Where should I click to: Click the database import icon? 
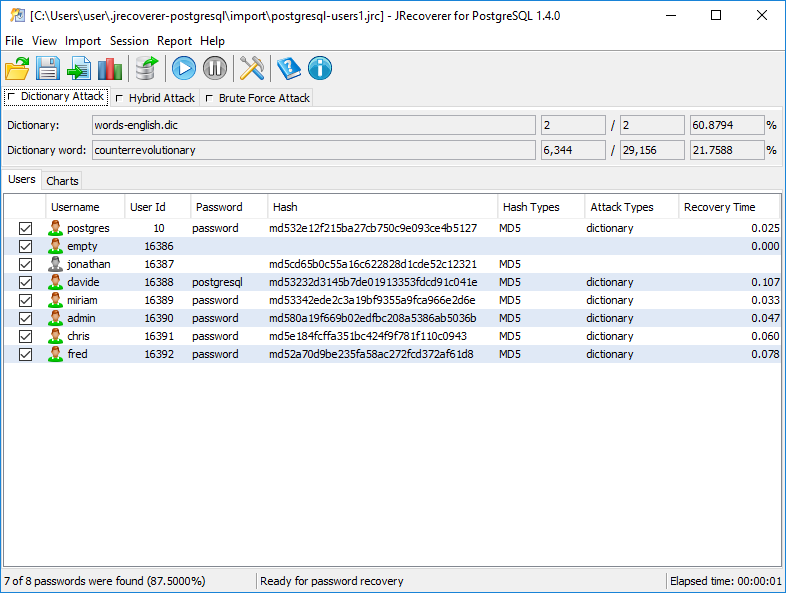tap(146, 69)
